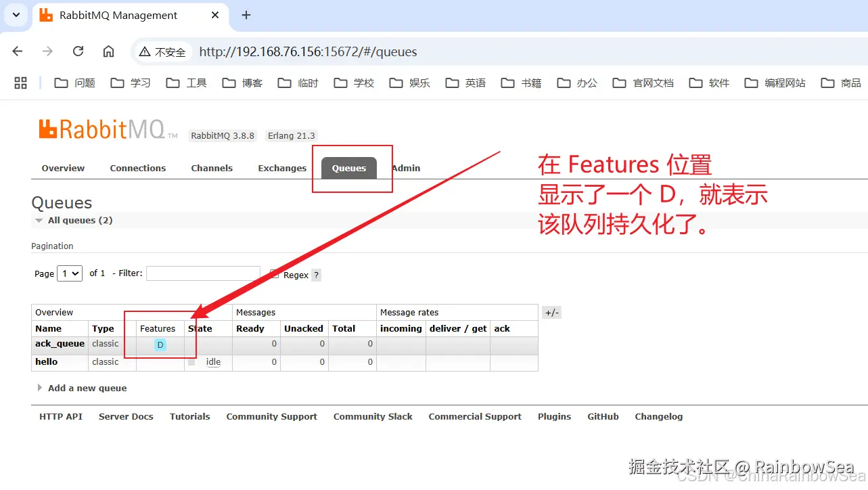868x490 pixels.
Task: Open the 办公 bookmark folder
Action: [577, 83]
